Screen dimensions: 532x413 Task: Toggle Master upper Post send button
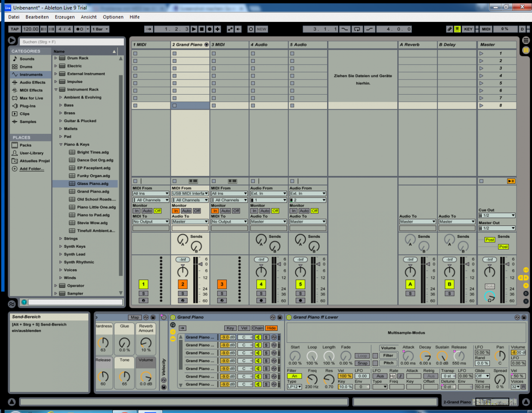[490, 240]
